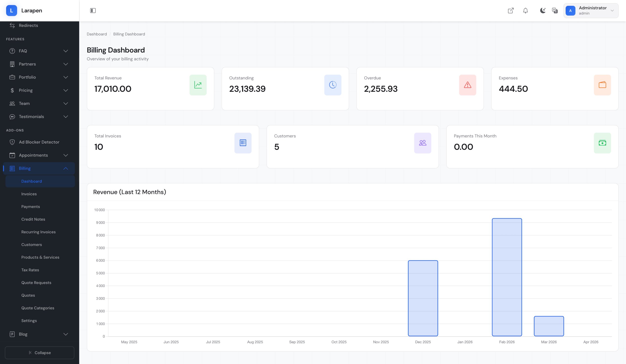Viewport: 626px width, 364px height.
Task: Click the Outstanding clock icon
Action: pyautogui.click(x=333, y=85)
